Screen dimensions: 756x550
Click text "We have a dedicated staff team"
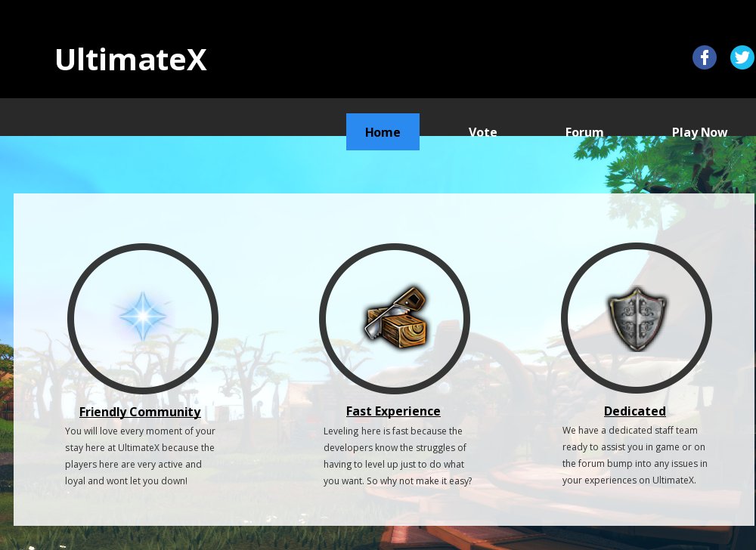(x=630, y=430)
